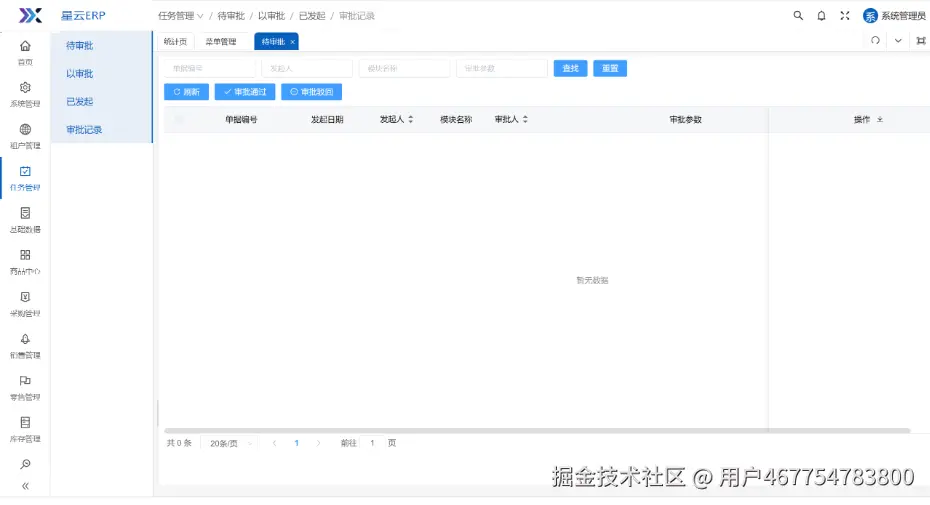Open 租户管理 globe sidebar icon
The height and width of the screenshot is (505, 930).
pyautogui.click(x=25, y=129)
